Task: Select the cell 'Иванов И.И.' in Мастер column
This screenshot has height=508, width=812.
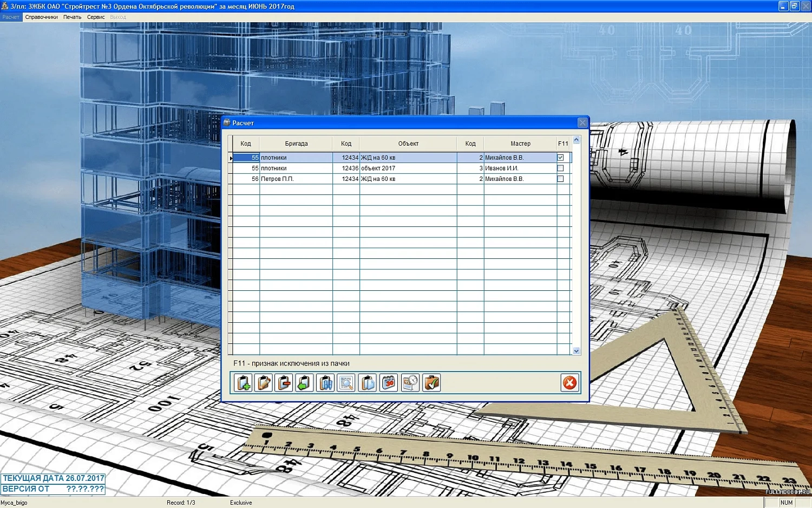Action: click(520, 168)
